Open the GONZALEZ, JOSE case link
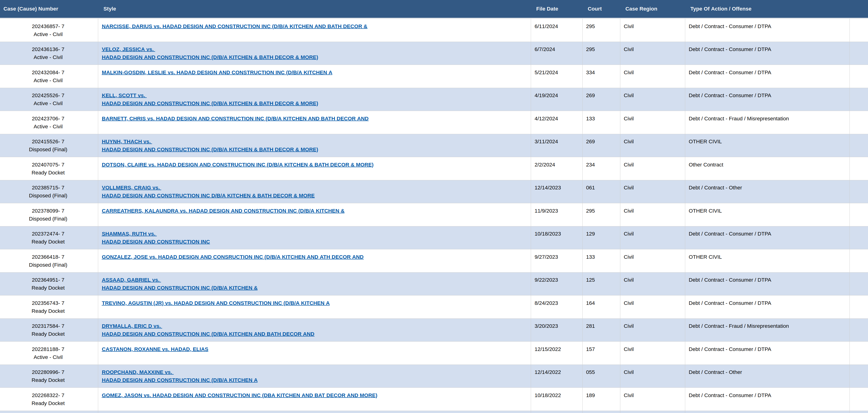 pyautogui.click(x=232, y=257)
